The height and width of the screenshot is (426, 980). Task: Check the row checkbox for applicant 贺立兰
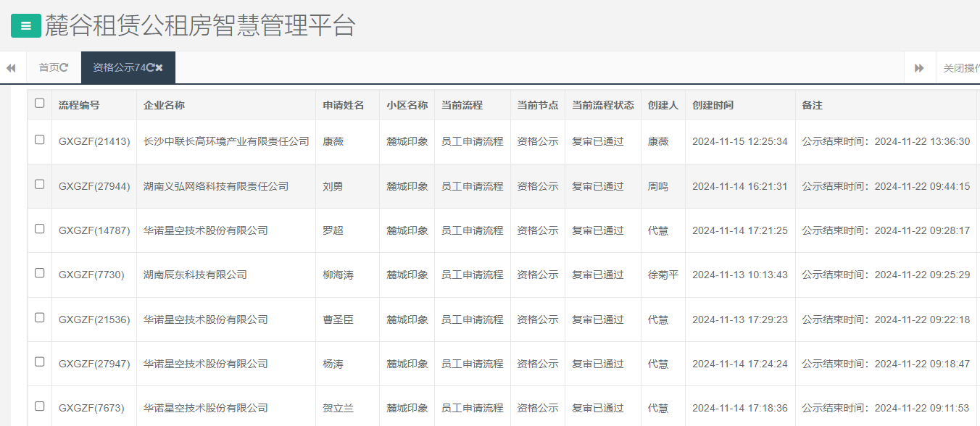pos(41,407)
